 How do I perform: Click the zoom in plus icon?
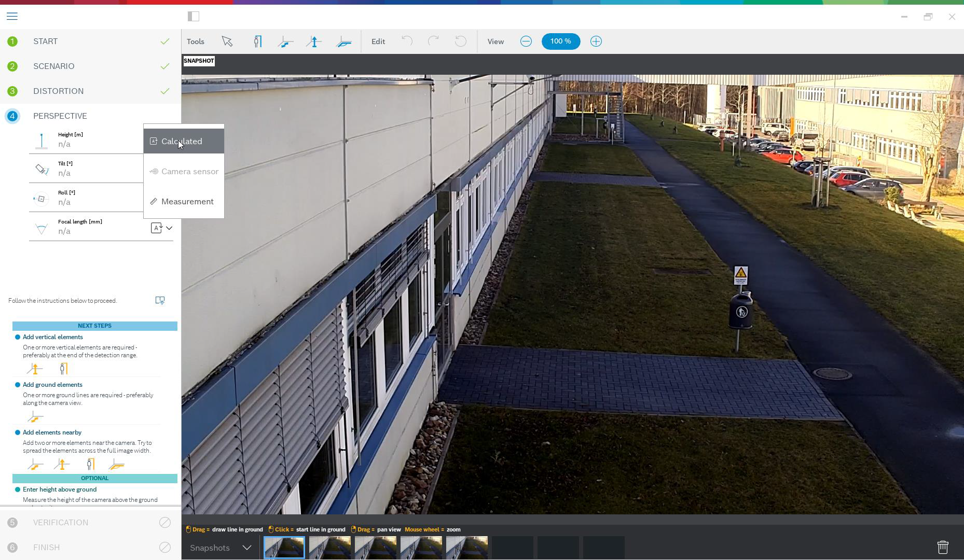tap(596, 41)
